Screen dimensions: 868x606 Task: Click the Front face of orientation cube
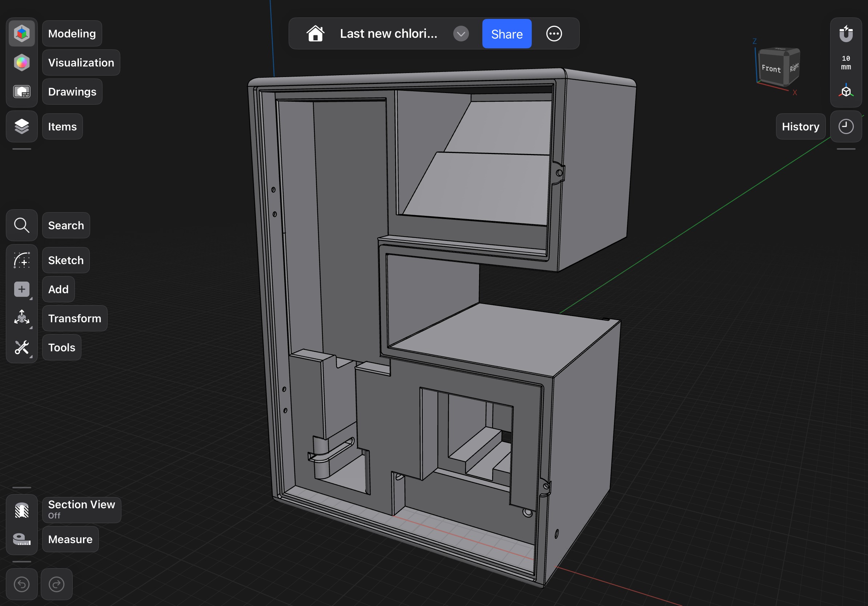[771, 69]
